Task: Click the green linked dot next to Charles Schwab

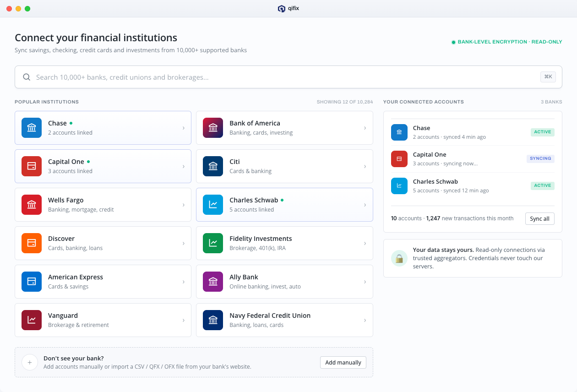Action: (x=282, y=200)
